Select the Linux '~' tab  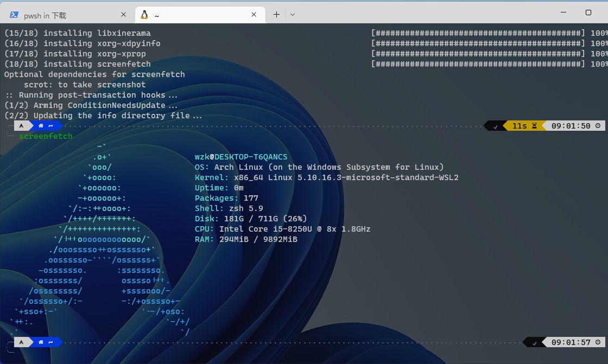coord(200,15)
